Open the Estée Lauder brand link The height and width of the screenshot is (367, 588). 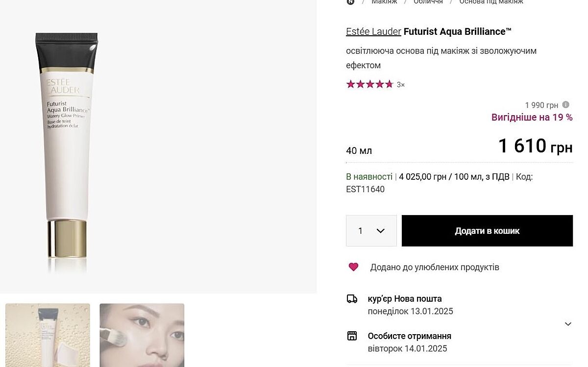tap(373, 31)
